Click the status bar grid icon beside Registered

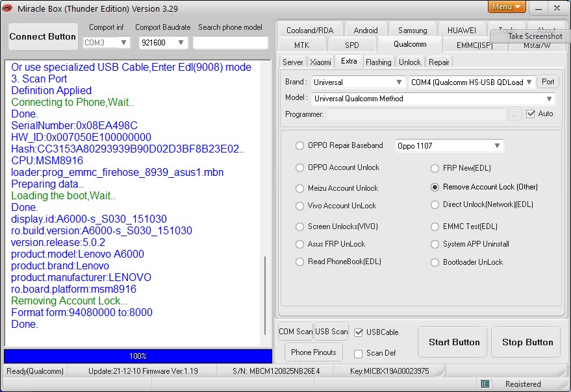point(485,384)
